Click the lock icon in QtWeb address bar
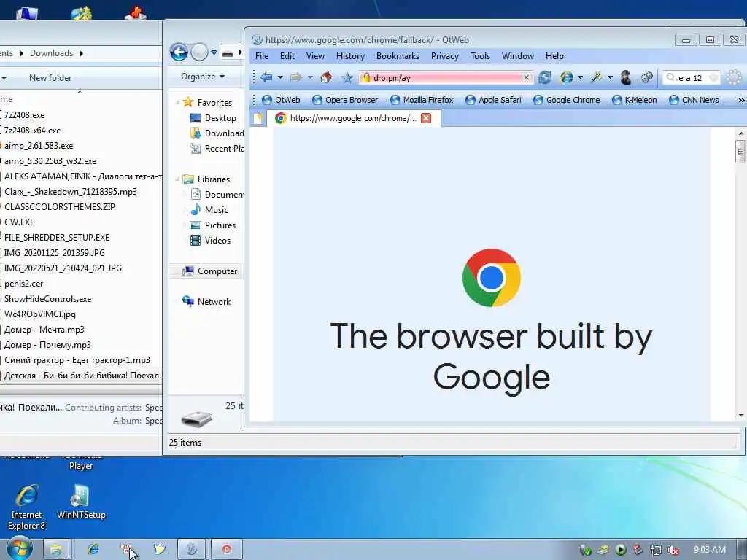This screenshot has height=560, width=747. click(366, 77)
